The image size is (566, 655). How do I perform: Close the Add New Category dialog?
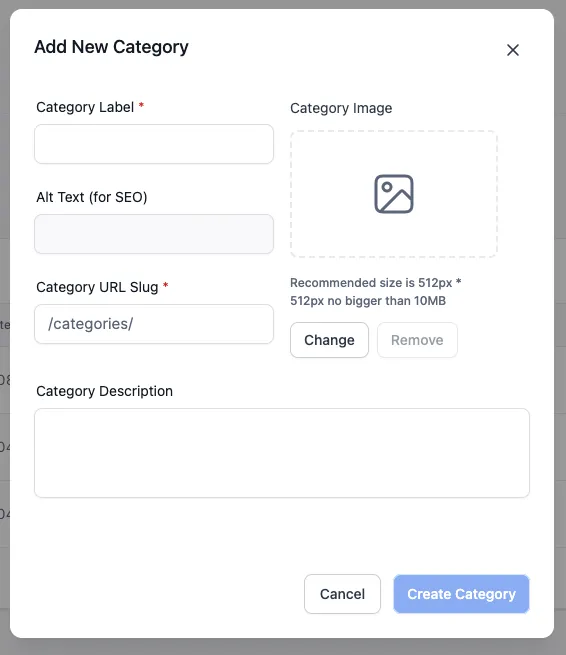click(x=513, y=50)
